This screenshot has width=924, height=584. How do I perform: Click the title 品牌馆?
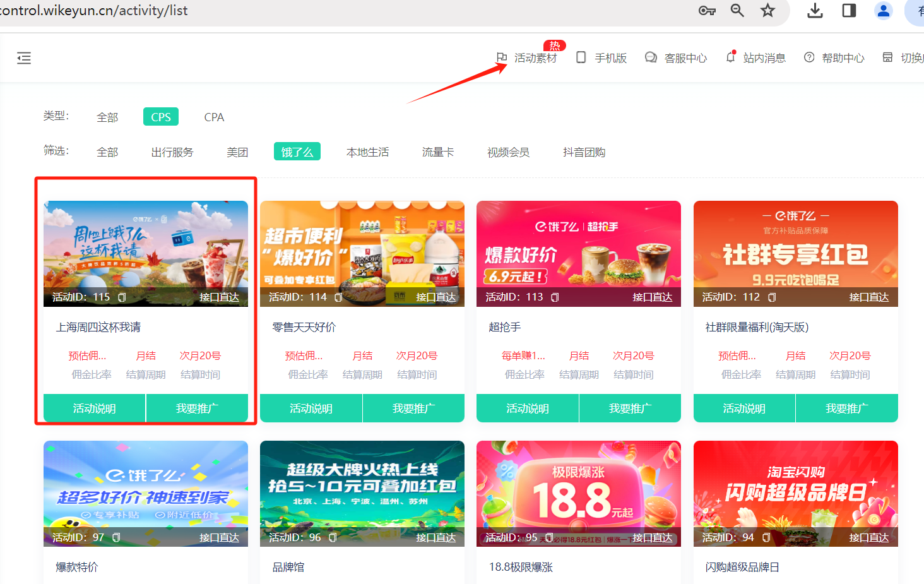(x=288, y=567)
